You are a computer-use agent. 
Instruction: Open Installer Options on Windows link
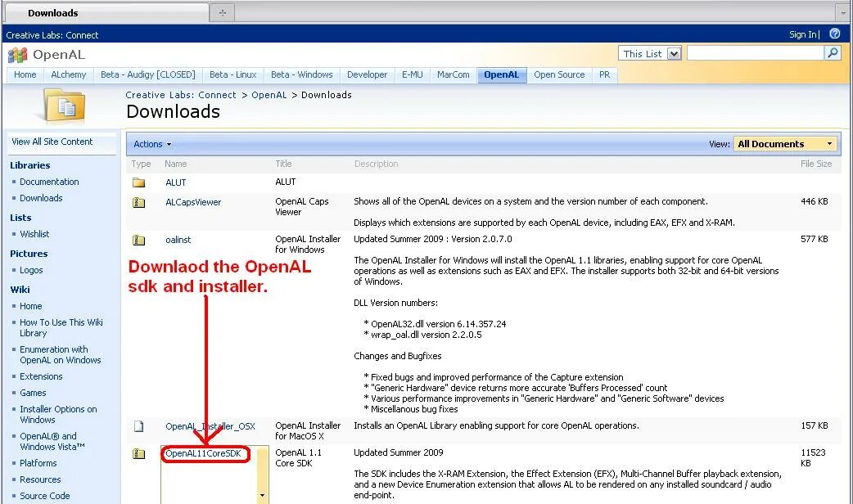[x=58, y=414]
